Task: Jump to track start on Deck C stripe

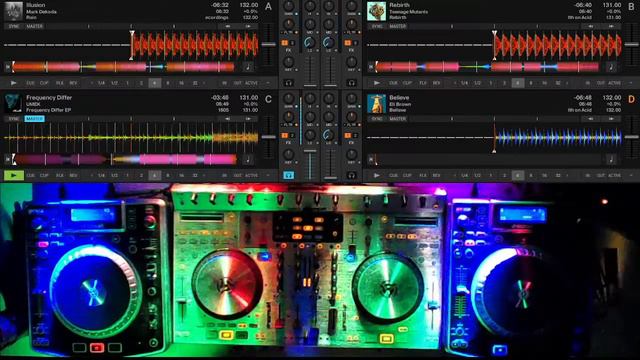Action: [7, 159]
